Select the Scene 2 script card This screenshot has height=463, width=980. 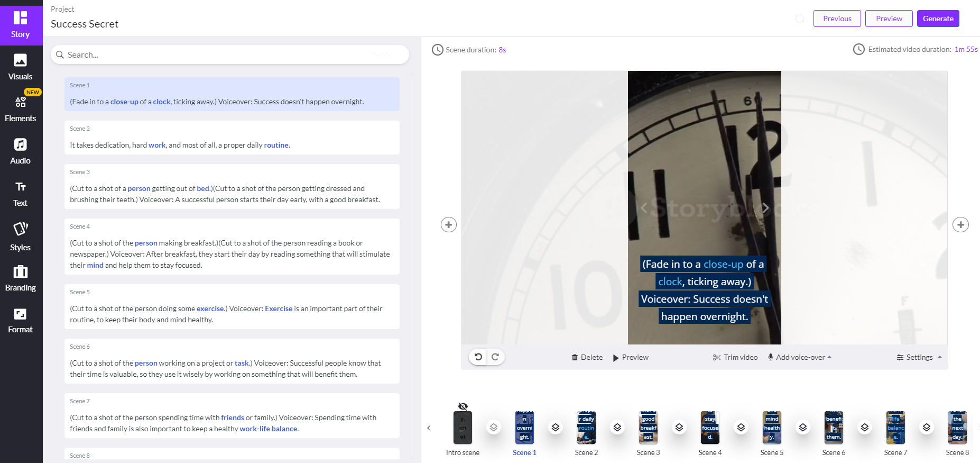click(x=232, y=138)
